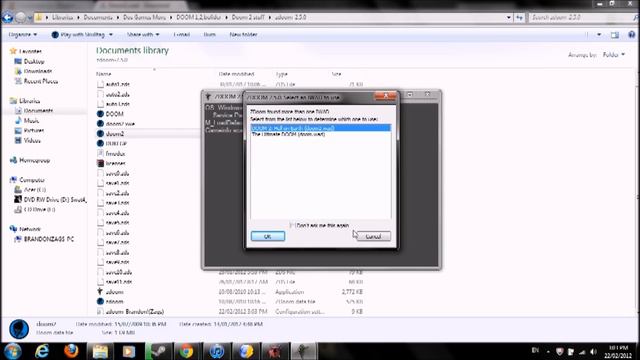Select DOOM 2: Hell on Earth entry in IWAD list
This screenshot has height=360, width=640.
(x=320, y=128)
